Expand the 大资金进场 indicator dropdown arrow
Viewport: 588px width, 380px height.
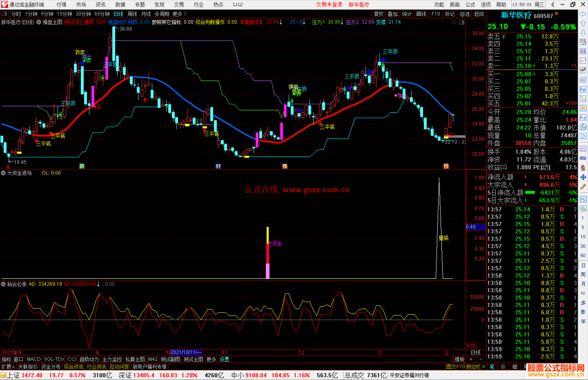(x=3, y=173)
